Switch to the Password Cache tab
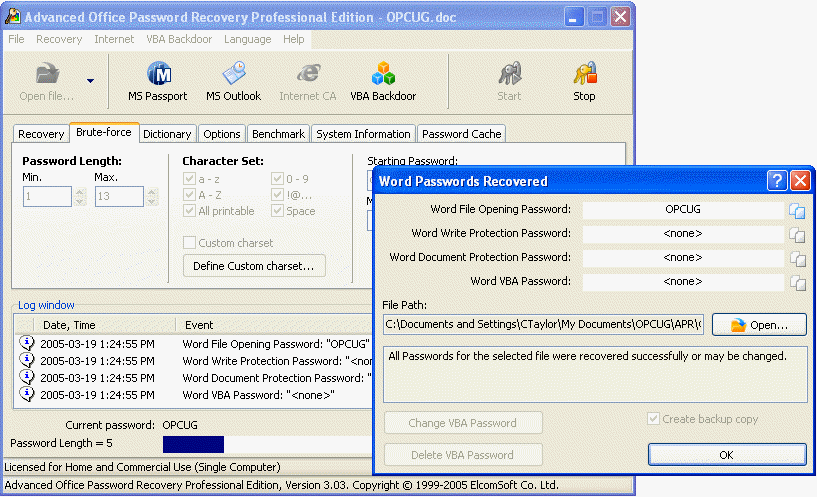Screen dimensions: 817x497 point(462,134)
